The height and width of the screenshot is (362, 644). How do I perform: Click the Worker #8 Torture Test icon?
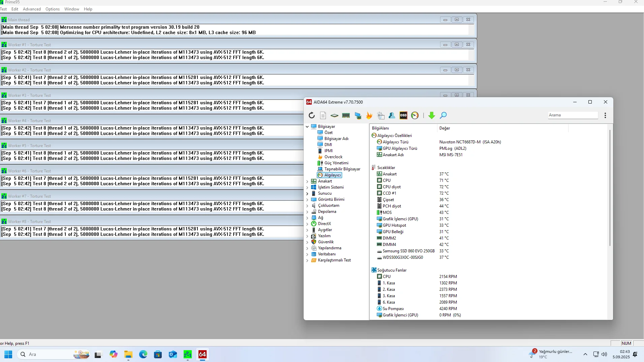[4, 222]
